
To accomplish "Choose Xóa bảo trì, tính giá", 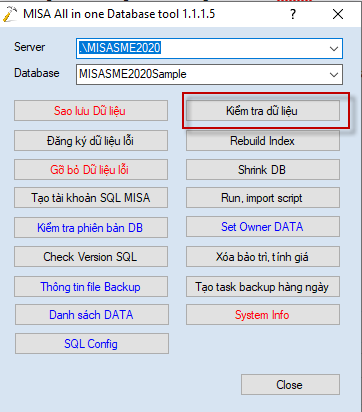I will (x=263, y=256).
